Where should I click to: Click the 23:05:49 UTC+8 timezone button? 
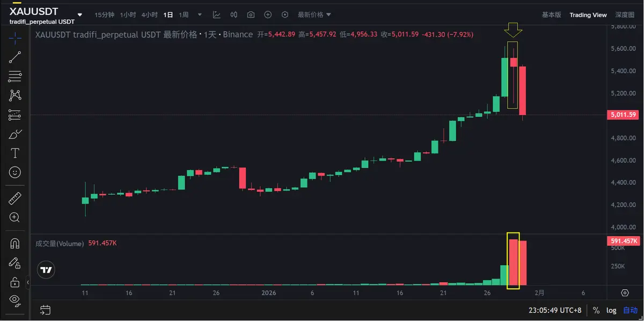[x=555, y=310]
